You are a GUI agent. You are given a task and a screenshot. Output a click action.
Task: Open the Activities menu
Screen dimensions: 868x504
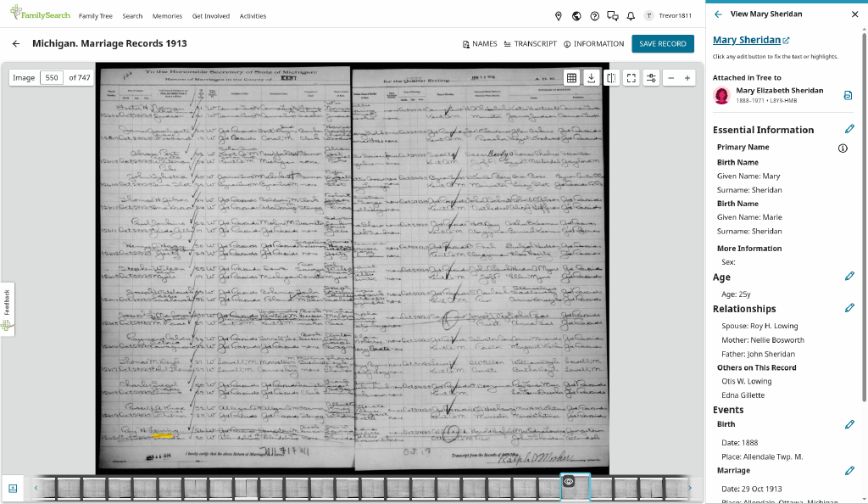coord(253,16)
